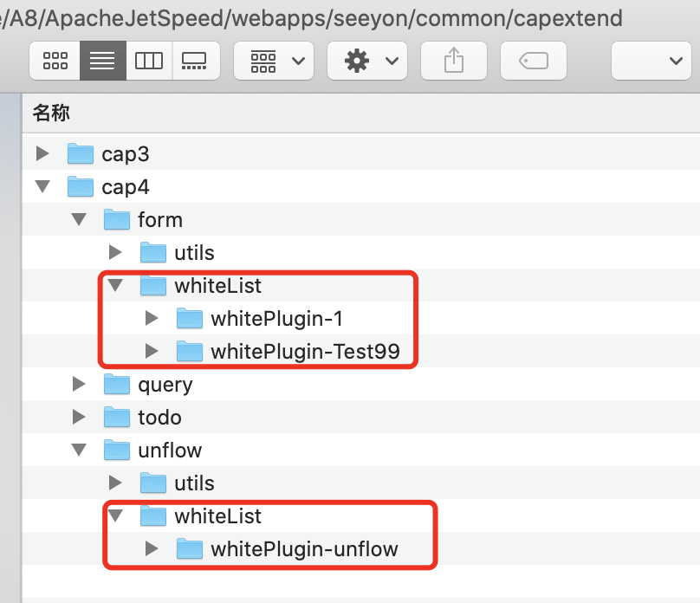Switch to icon view in Finder toolbar

pyautogui.click(x=55, y=61)
